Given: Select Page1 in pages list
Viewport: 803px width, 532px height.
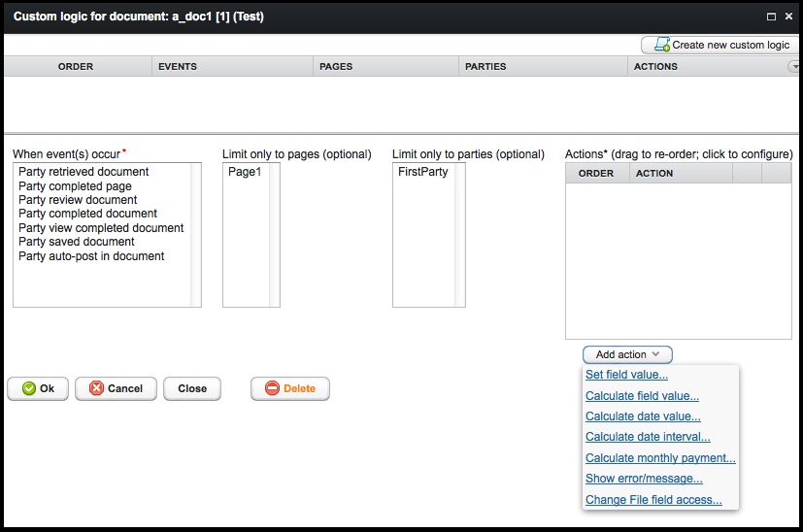Looking at the screenshot, I should point(245,172).
